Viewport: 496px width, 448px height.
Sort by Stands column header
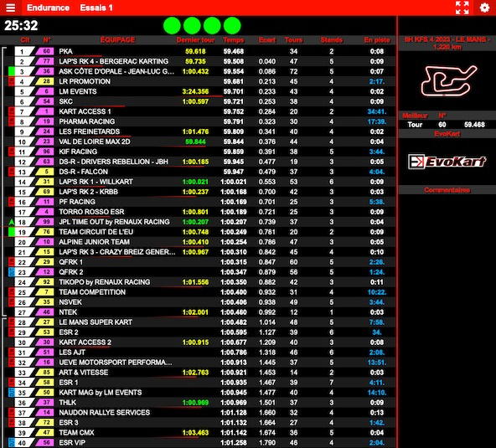[x=332, y=40]
